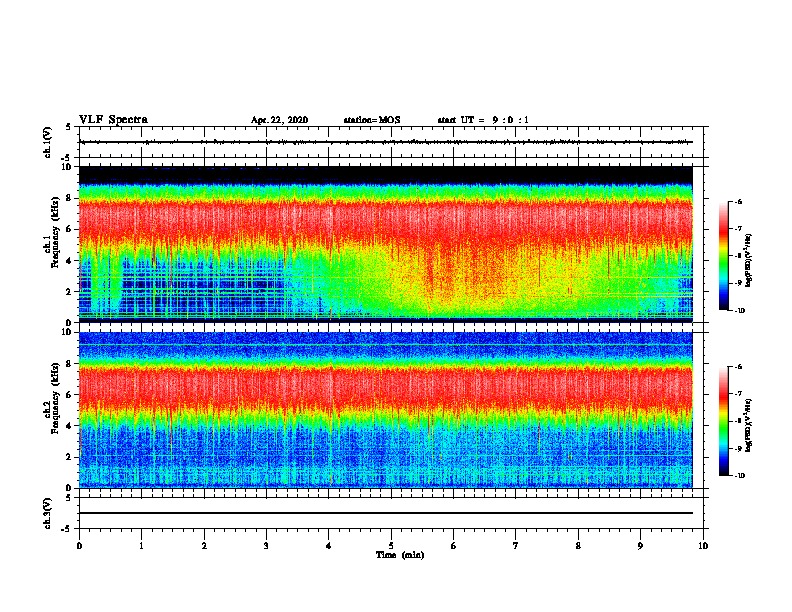792x612 pixels.
Task: Click the "ch.1(V)" axis label
Action: point(48,142)
